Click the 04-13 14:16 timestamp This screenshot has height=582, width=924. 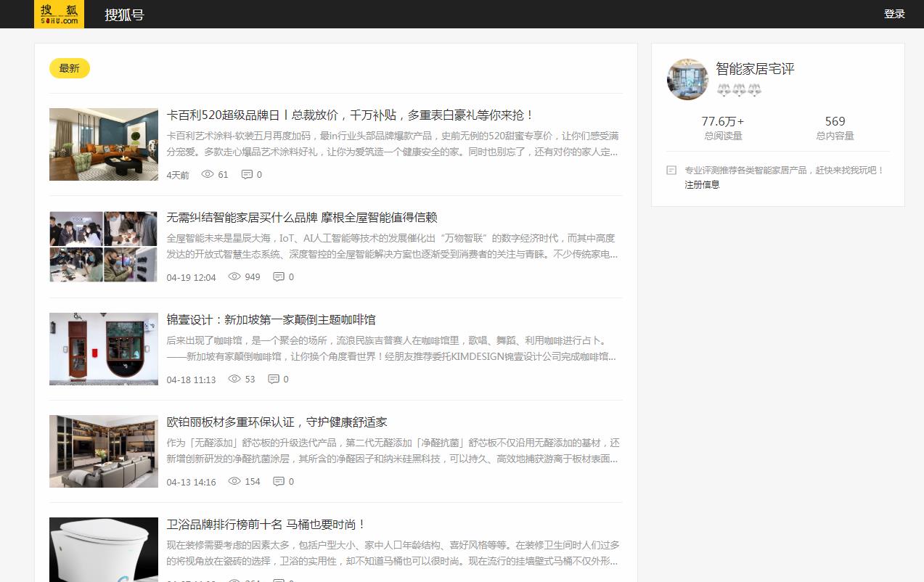click(191, 482)
